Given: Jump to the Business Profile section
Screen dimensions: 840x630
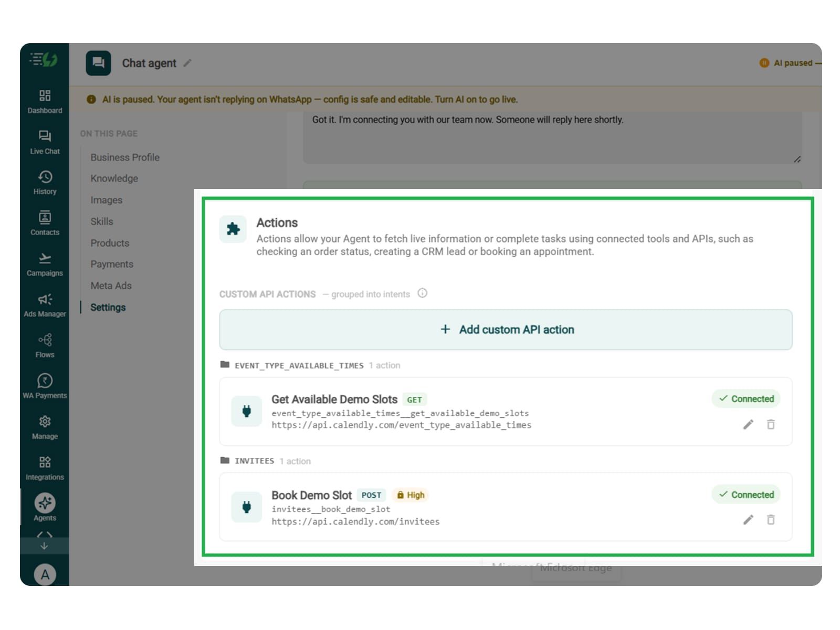Looking at the screenshot, I should tap(125, 157).
